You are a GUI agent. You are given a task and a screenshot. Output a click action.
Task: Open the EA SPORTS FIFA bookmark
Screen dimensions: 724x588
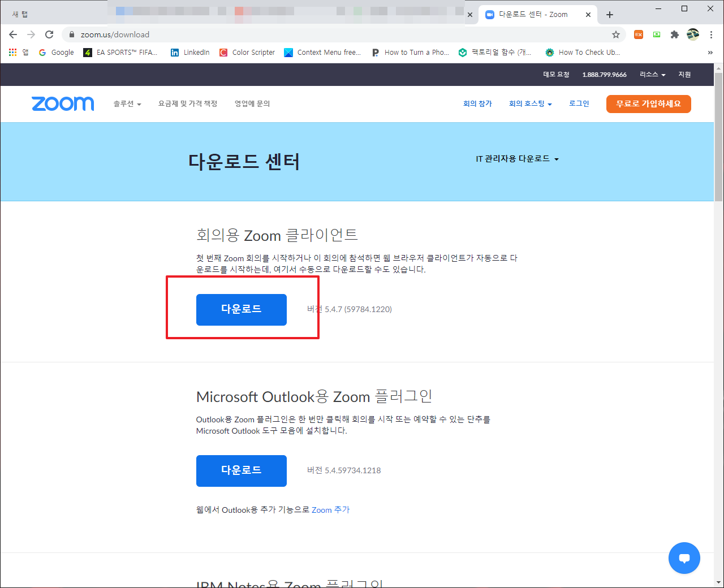120,52
